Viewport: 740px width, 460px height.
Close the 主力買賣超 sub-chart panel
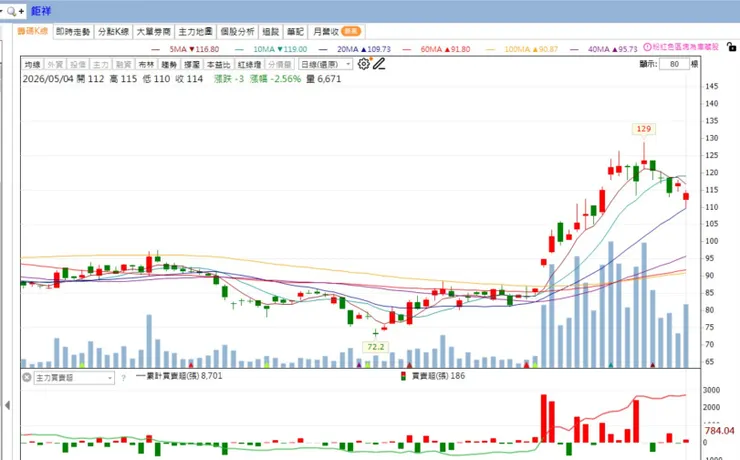click(x=27, y=377)
